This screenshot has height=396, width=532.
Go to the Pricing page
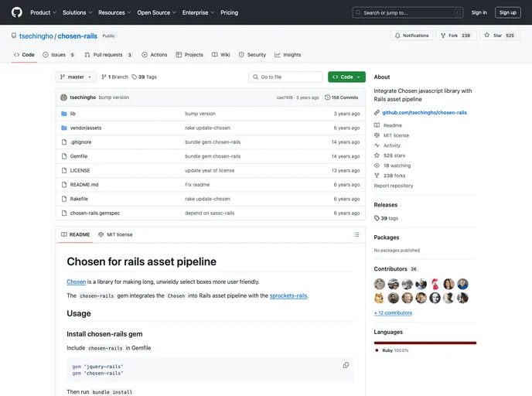point(229,12)
